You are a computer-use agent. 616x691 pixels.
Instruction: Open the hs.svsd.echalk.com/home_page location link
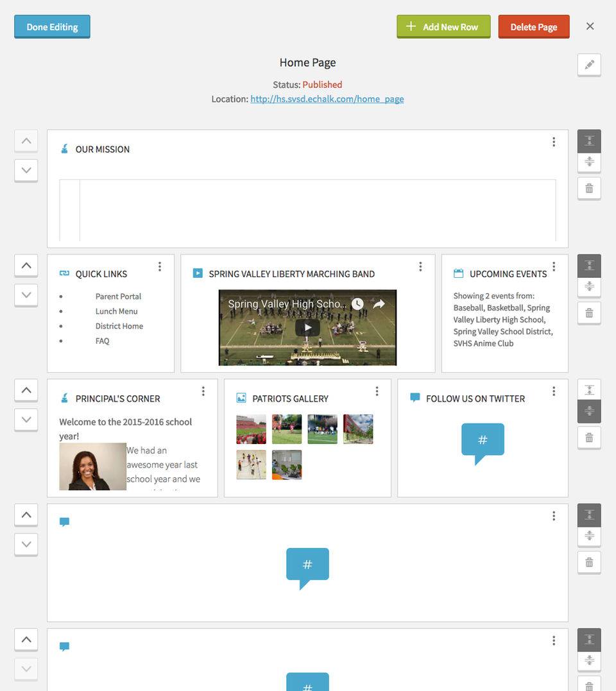point(327,99)
